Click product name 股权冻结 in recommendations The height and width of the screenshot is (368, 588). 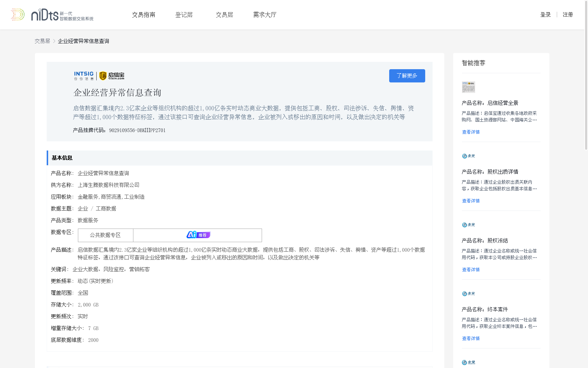tap(498, 241)
